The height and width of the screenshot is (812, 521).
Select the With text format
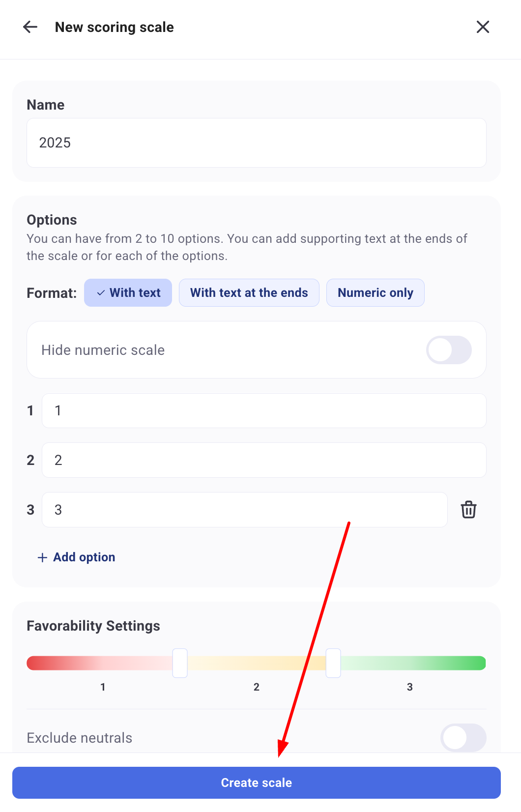pyautogui.click(x=128, y=293)
